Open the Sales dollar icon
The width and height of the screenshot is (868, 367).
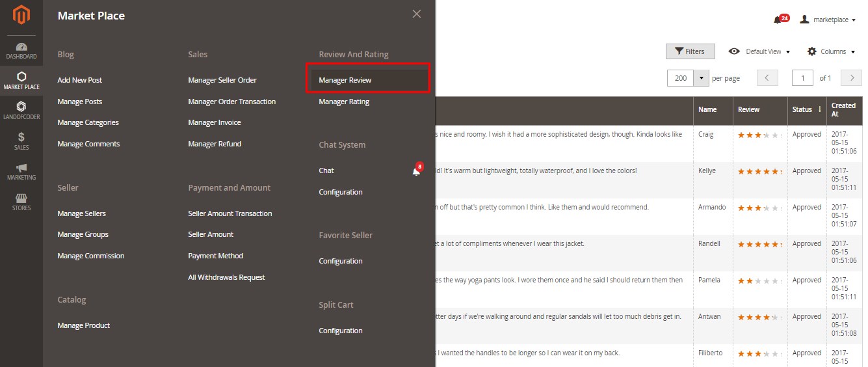point(21,141)
